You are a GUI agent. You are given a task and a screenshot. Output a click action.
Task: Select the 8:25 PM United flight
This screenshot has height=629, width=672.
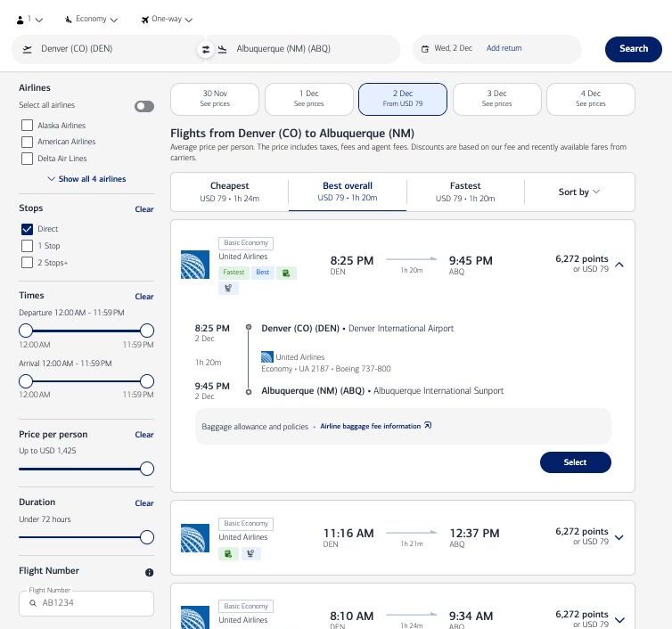[x=575, y=462]
